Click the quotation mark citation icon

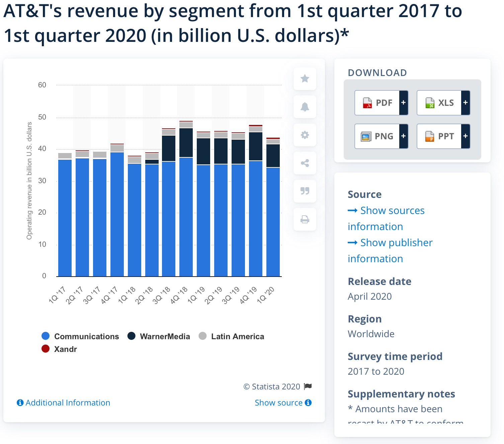(305, 191)
